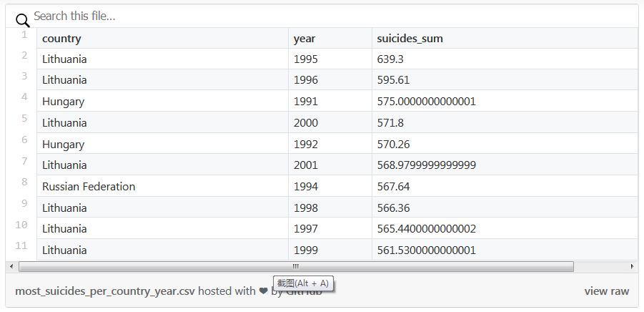Click the Russian Federation cell
The image size is (644, 312).
point(89,187)
